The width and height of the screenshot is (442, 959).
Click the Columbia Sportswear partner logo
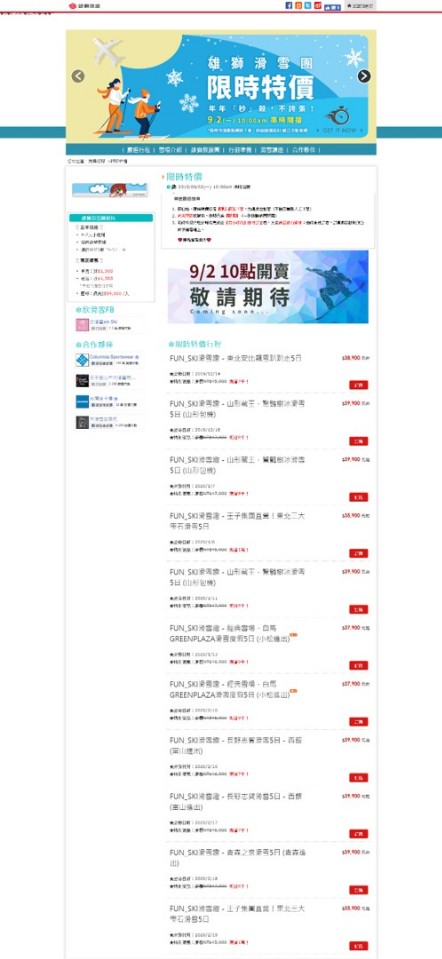coord(82,360)
